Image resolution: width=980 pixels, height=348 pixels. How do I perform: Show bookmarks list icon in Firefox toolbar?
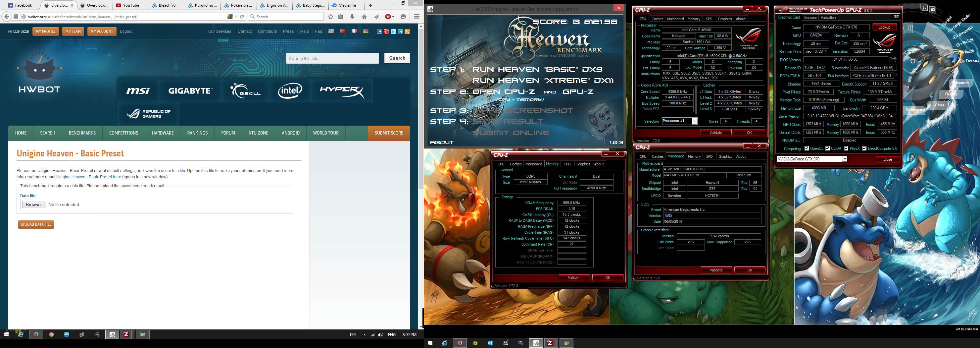[341, 17]
